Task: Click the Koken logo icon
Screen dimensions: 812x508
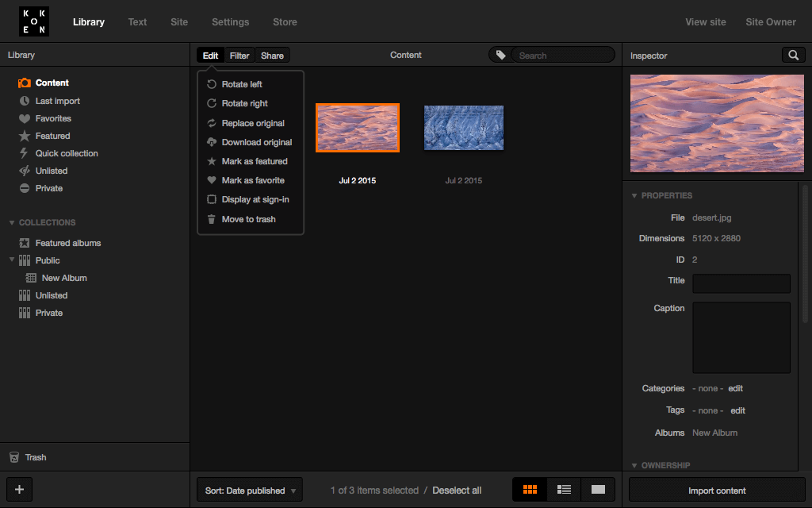Action: [x=34, y=21]
